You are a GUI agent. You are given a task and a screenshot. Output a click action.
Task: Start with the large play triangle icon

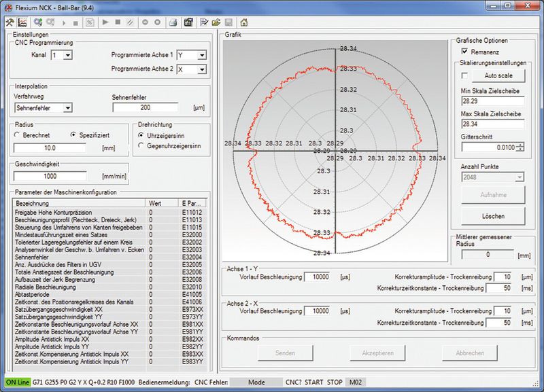(105, 22)
